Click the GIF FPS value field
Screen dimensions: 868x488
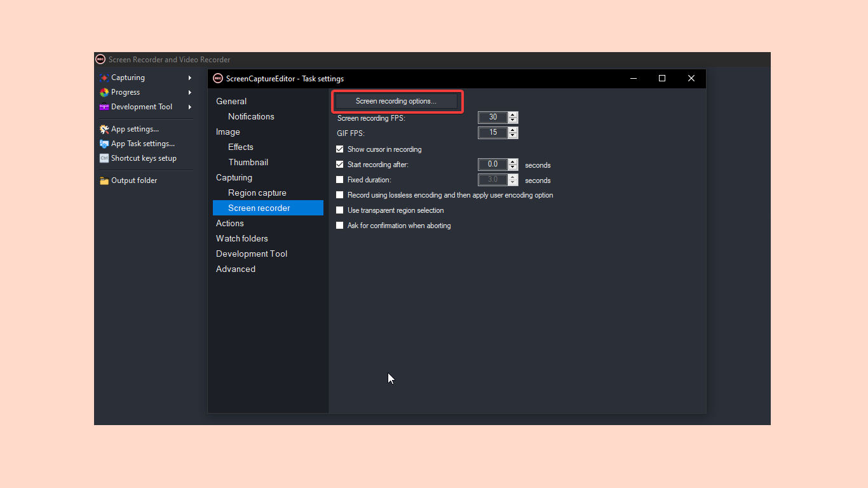click(x=493, y=133)
